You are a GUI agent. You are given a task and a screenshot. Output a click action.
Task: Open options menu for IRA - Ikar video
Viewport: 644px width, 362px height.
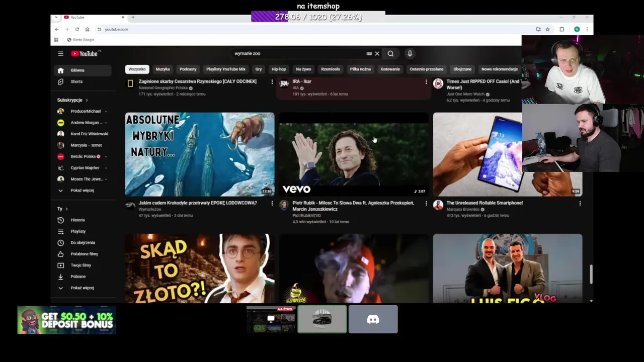(x=426, y=81)
